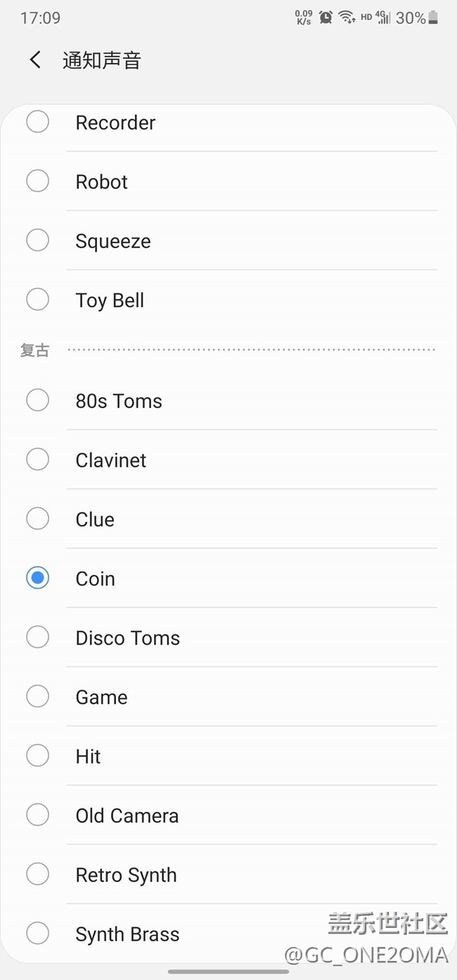Viewport: 457px width, 980px height.
Task: Select the Recorder radio button
Action: point(37,122)
